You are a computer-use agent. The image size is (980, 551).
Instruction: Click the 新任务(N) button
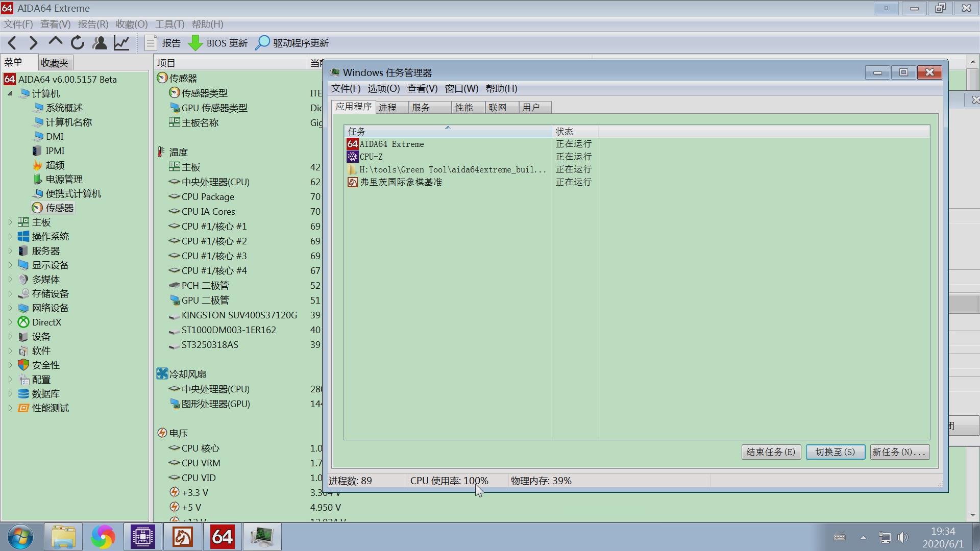click(898, 452)
